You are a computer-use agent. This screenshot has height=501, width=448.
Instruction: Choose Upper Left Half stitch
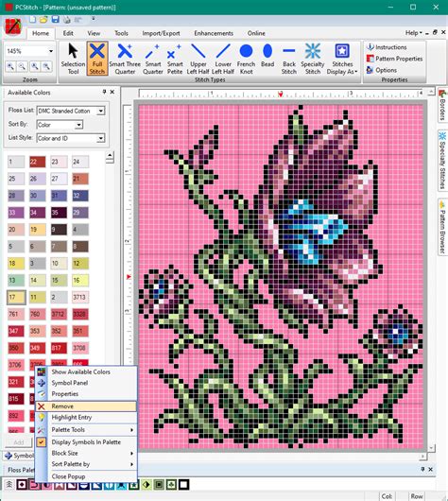(x=198, y=59)
